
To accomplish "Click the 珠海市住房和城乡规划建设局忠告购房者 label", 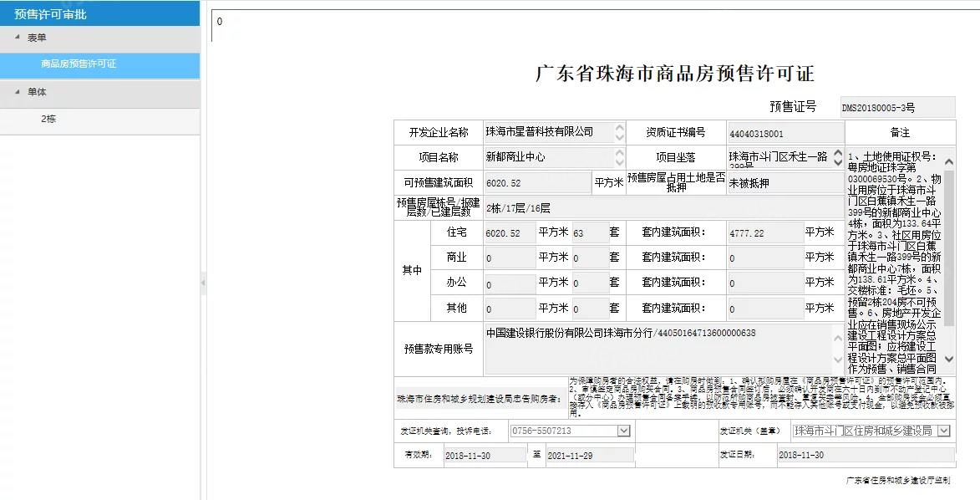I will pyautogui.click(x=480, y=398).
